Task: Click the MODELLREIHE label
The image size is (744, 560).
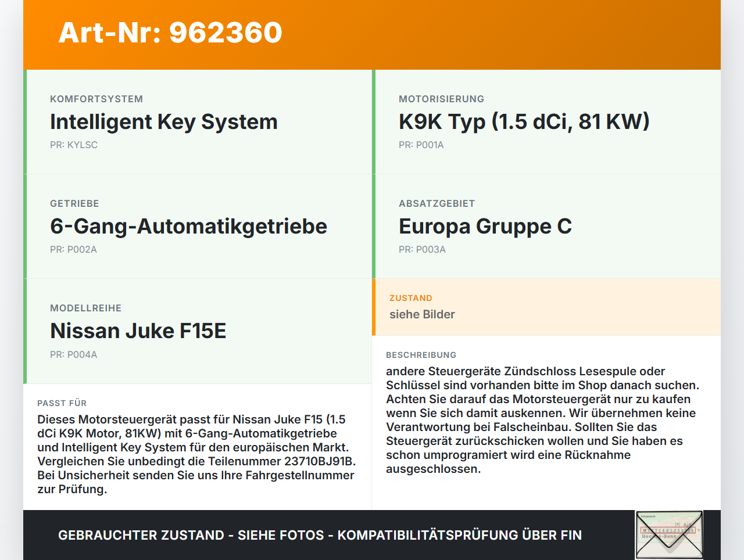Action: 85,308
